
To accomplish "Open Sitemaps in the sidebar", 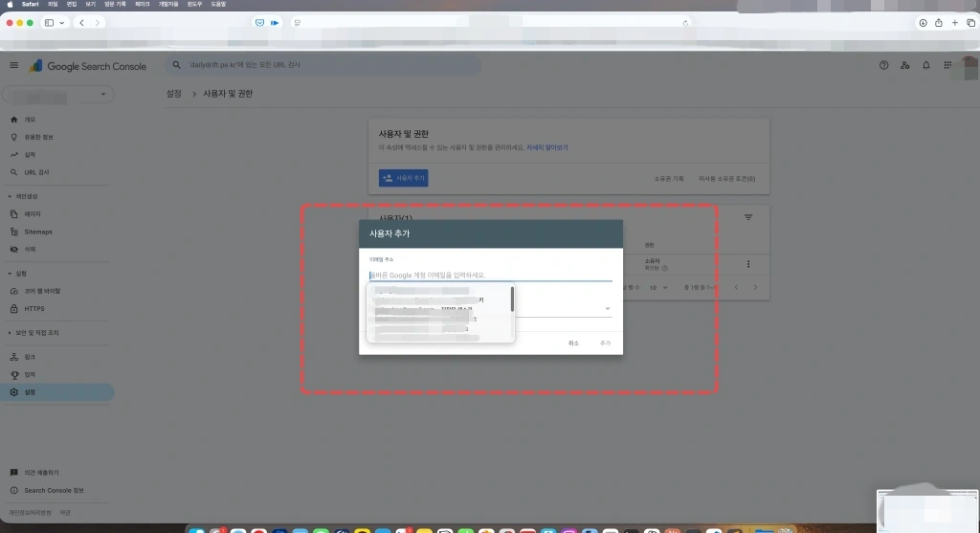I will coord(38,232).
